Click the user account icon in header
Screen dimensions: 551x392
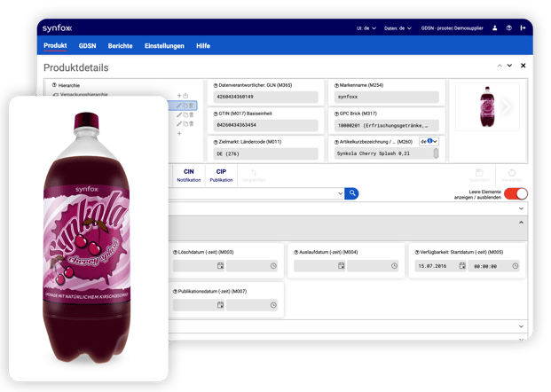494,28
